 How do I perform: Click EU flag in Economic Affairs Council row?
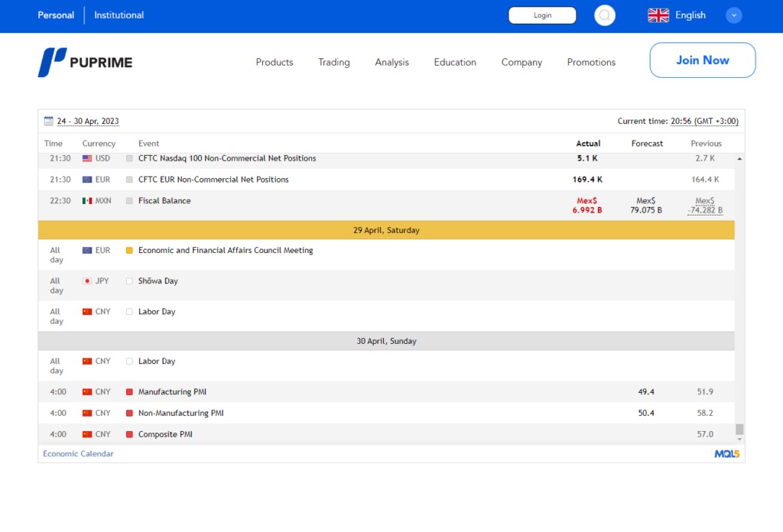(87, 251)
